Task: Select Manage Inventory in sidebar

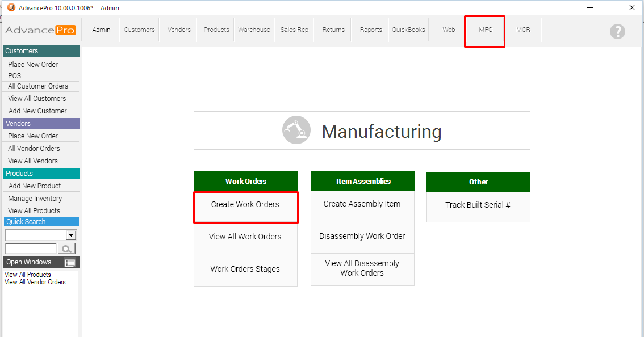Action: click(x=35, y=199)
